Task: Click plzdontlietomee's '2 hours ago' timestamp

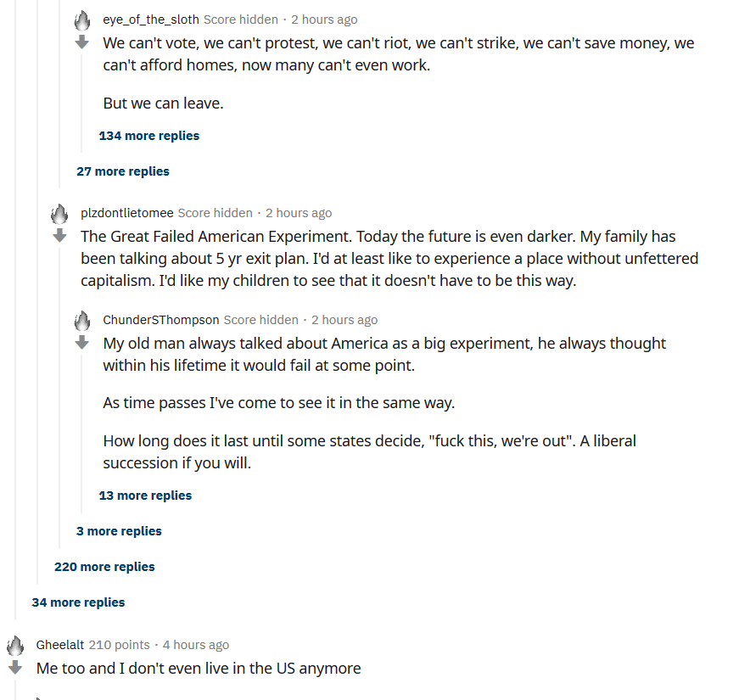Action: (x=299, y=213)
